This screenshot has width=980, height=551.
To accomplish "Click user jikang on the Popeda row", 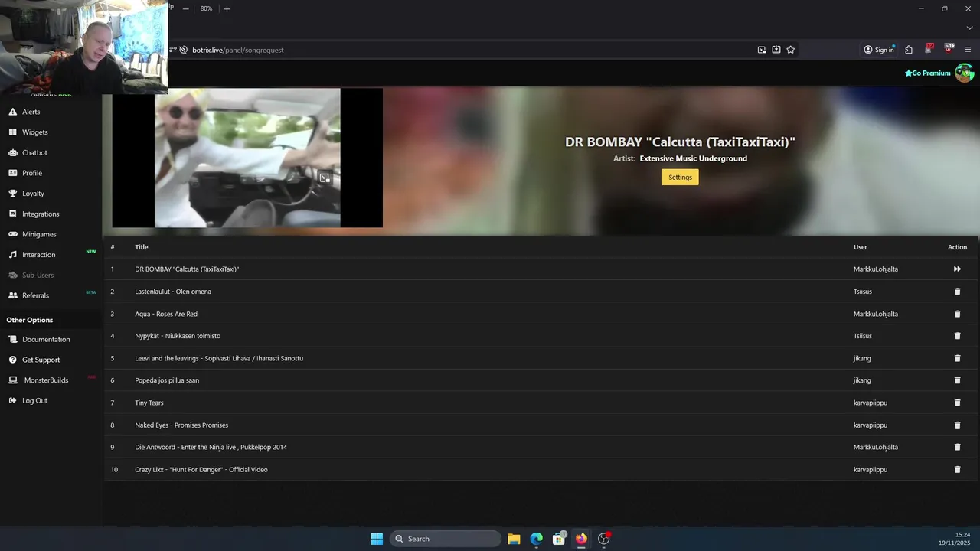I will 862,380.
